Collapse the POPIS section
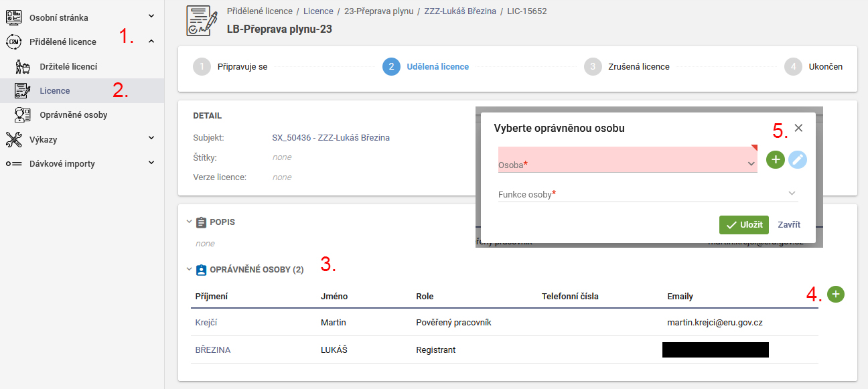Screen dimensions: 868x389 tap(189, 222)
